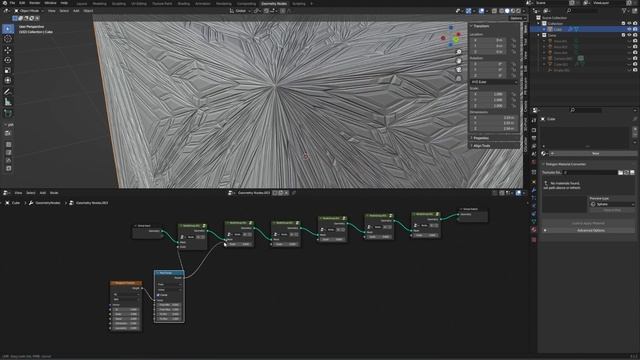Click the Template path input field
The image size is (640, 360).
coord(590,173)
